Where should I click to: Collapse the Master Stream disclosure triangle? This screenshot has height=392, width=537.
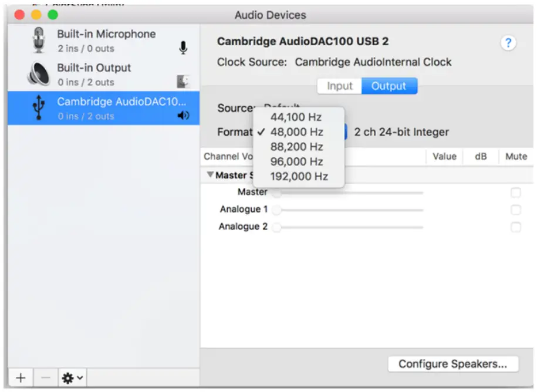point(210,175)
